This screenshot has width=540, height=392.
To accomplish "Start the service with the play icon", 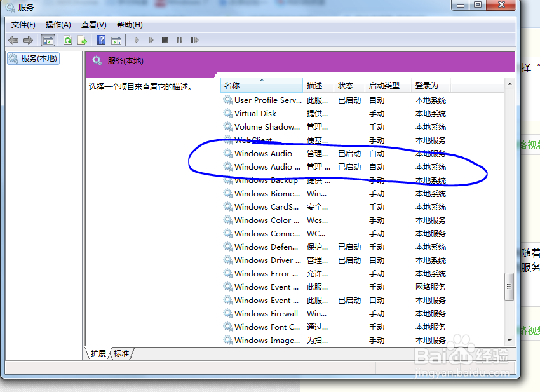I will [x=137, y=40].
